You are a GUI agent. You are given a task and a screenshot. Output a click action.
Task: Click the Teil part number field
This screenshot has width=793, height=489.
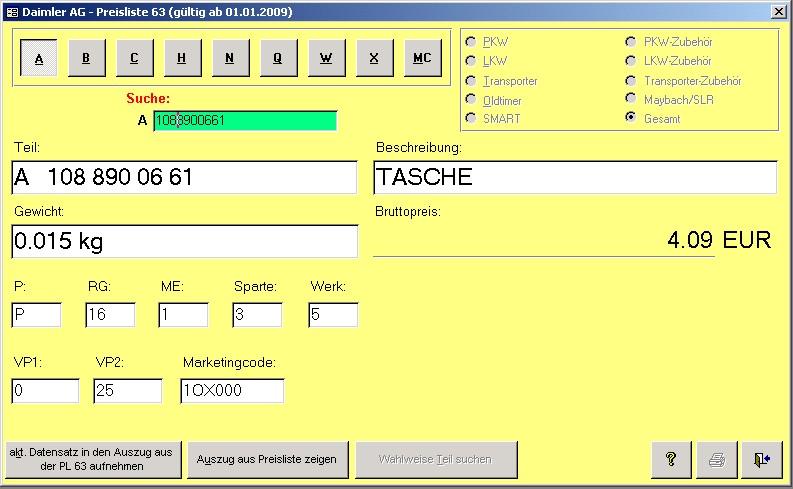click(x=184, y=177)
